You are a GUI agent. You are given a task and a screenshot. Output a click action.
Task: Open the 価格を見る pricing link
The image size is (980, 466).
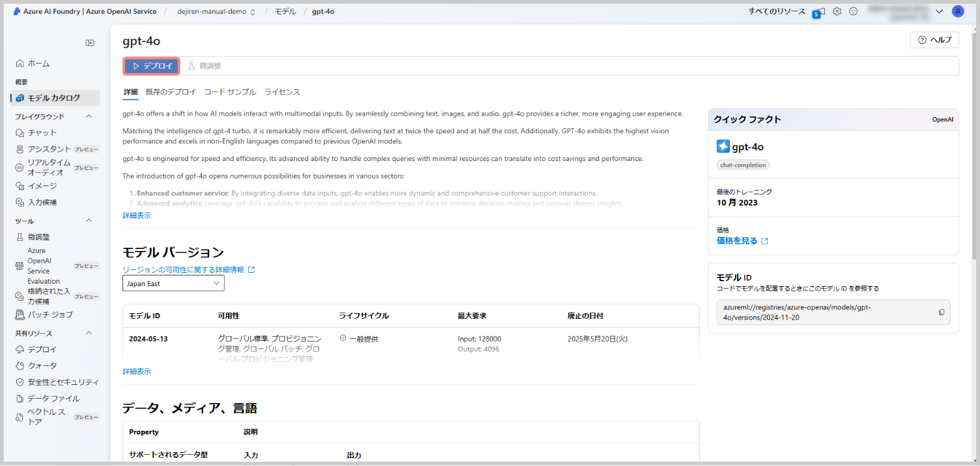pyautogui.click(x=743, y=241)
